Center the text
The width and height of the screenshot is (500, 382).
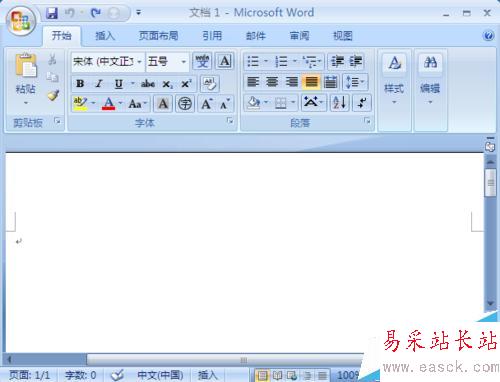pyautogui.click(x=272, y=82)
